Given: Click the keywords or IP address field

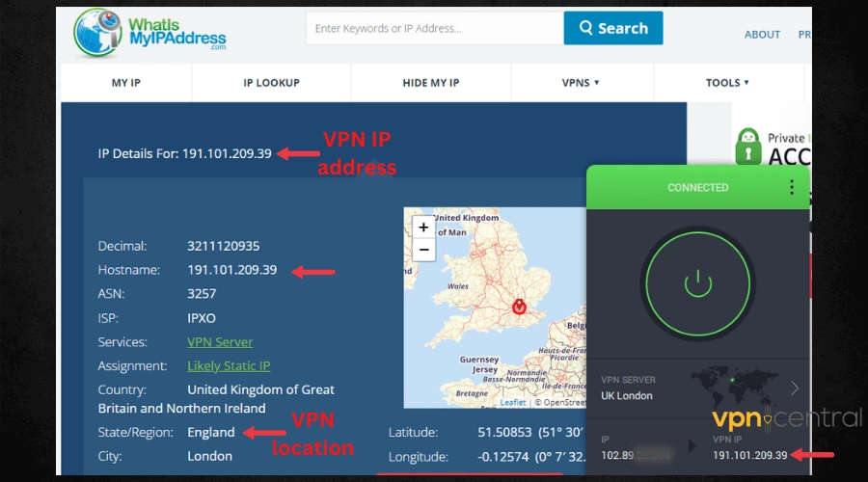Looking at the screenshot, I should (434, 29).
